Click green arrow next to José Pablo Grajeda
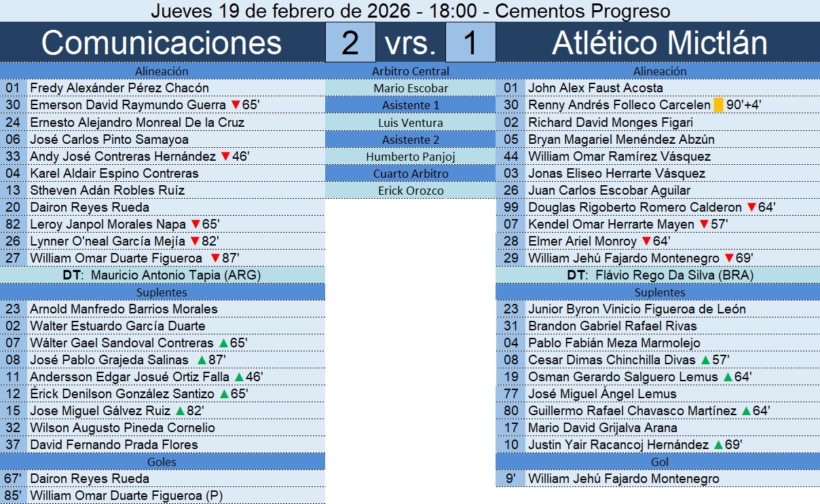 202,360
